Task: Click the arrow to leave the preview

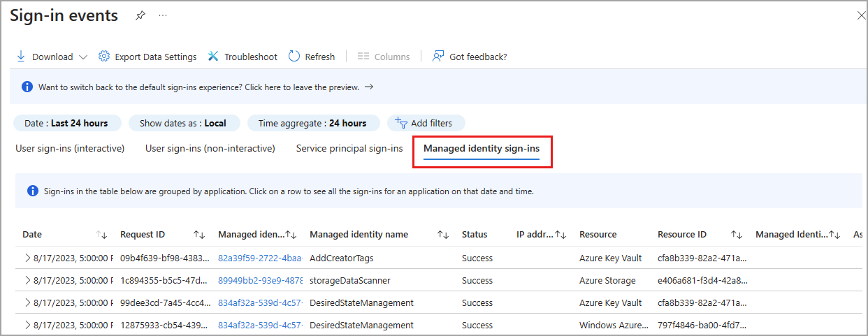Action: pos(369,87)
